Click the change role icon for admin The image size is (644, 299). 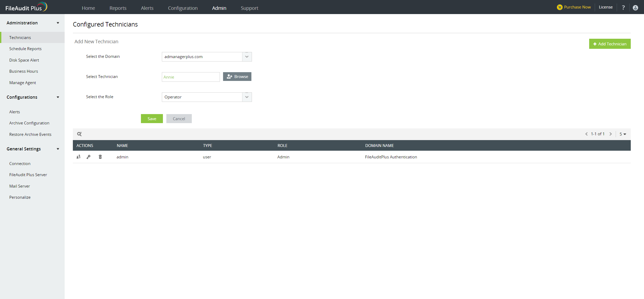tap(78, 157)
